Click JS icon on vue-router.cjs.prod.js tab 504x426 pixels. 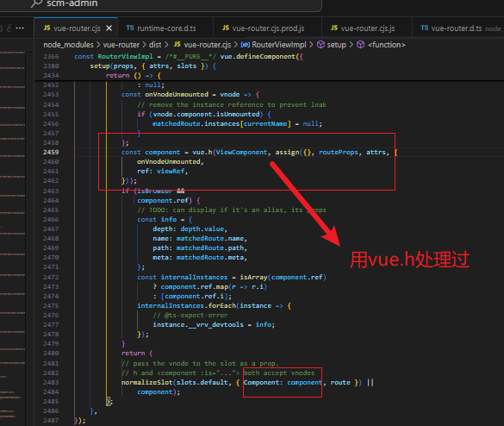(x=226, y=28)
